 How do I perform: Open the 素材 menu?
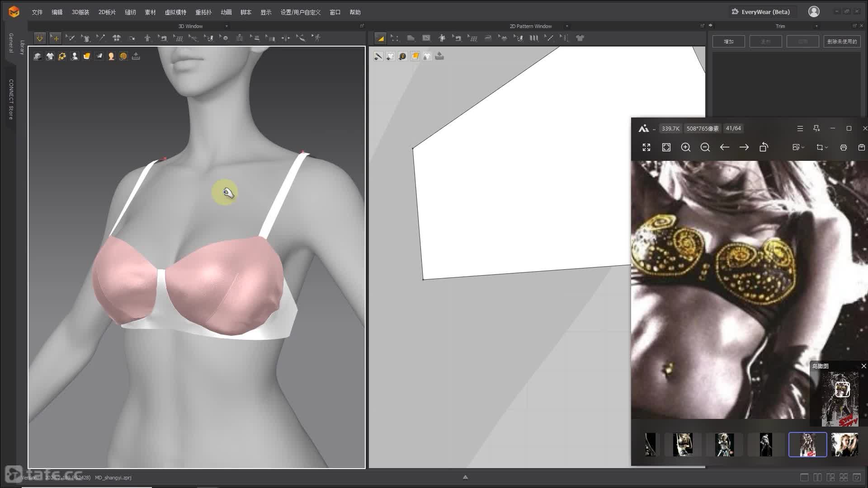tap(150, 12)
